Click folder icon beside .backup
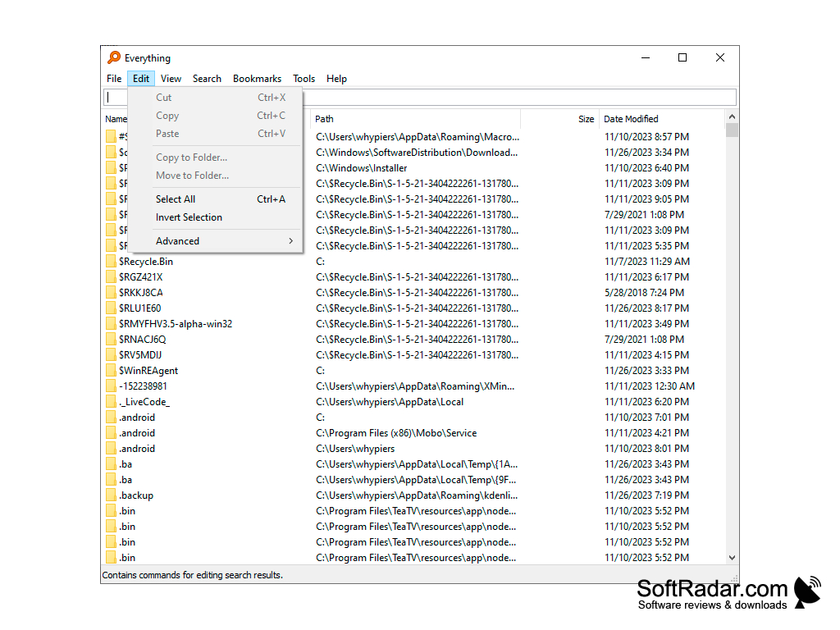840x630 pixels. coord(111,495)
